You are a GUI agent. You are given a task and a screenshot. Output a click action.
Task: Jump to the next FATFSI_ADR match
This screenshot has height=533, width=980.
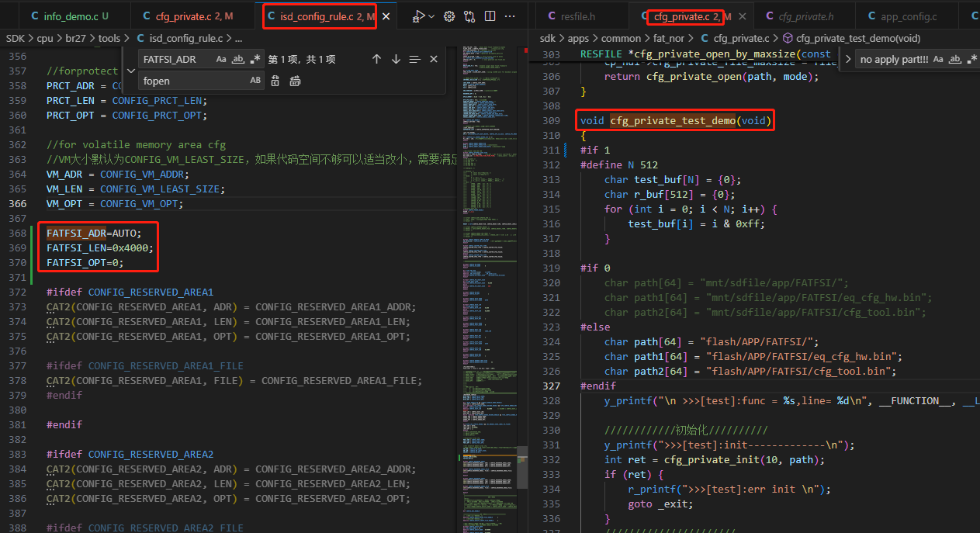point(396,59)
